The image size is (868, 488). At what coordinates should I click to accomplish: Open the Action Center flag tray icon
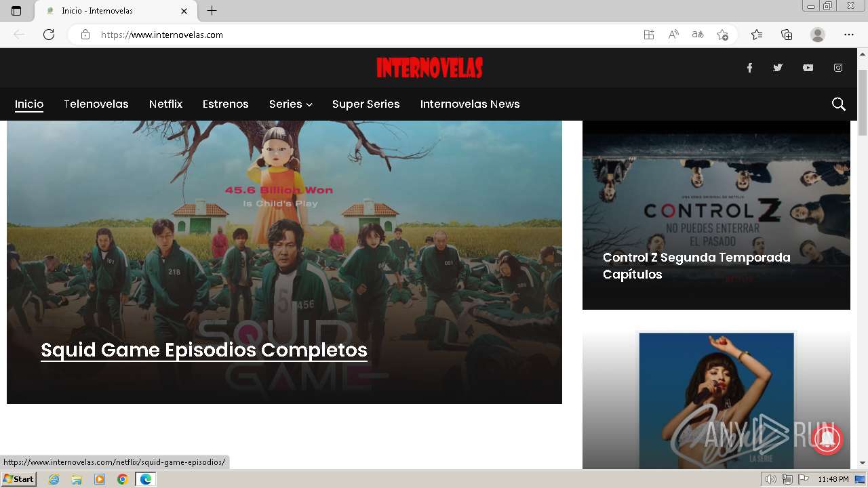[x=804, y=479]
